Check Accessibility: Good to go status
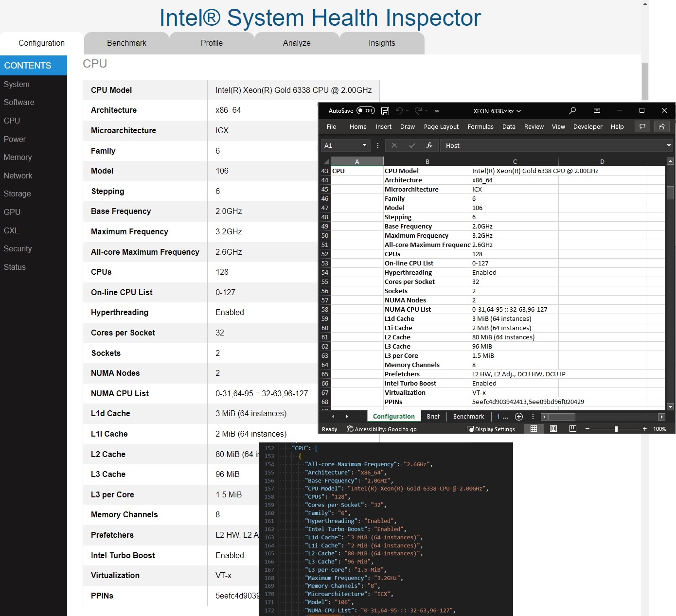This screenshot has height=616, width=676. pos(381,429)
